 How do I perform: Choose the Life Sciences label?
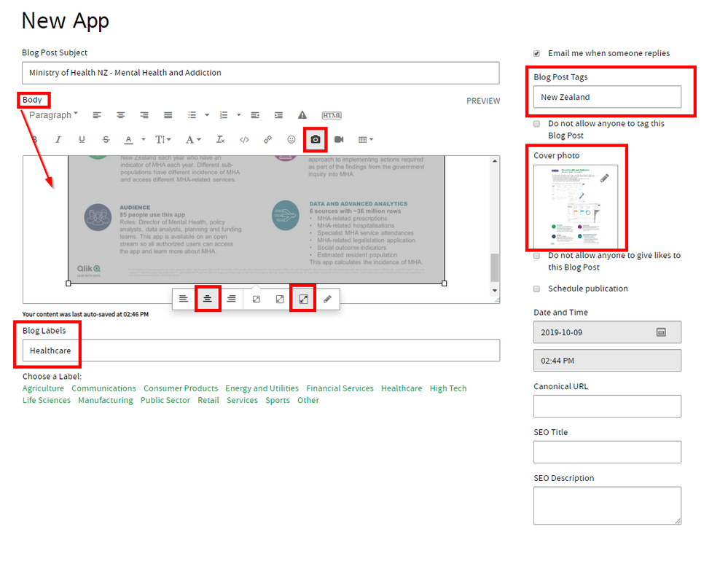tap(47, 400)
